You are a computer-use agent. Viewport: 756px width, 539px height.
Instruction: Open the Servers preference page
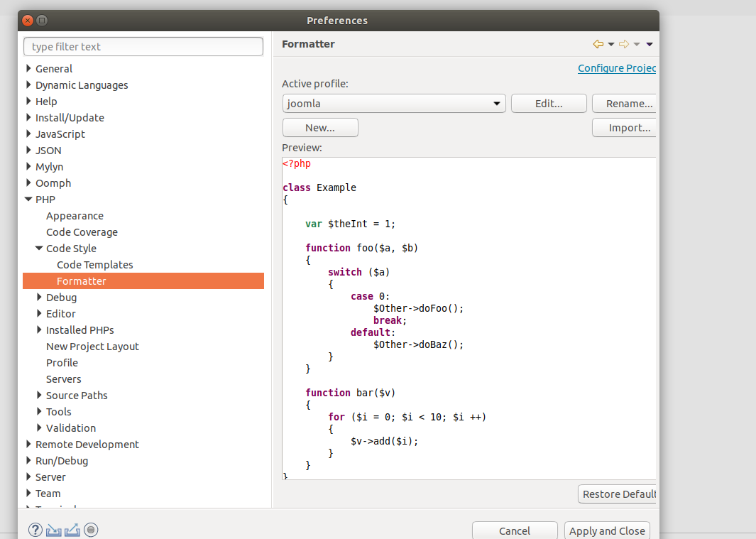[x=63, y=379]
